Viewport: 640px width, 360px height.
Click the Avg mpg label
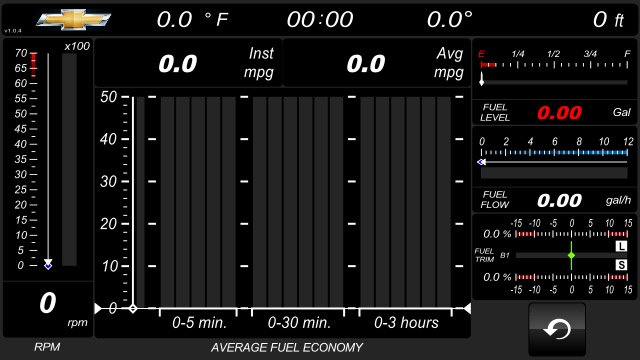point(449,63)
